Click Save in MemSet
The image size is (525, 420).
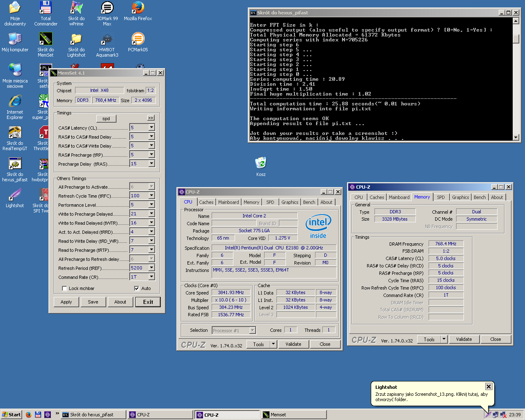[93, 302]
